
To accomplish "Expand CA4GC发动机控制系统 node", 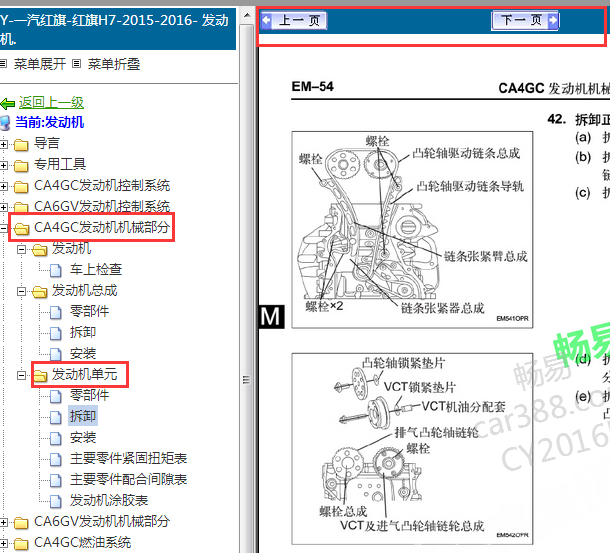I will click(x=4, y=186).
